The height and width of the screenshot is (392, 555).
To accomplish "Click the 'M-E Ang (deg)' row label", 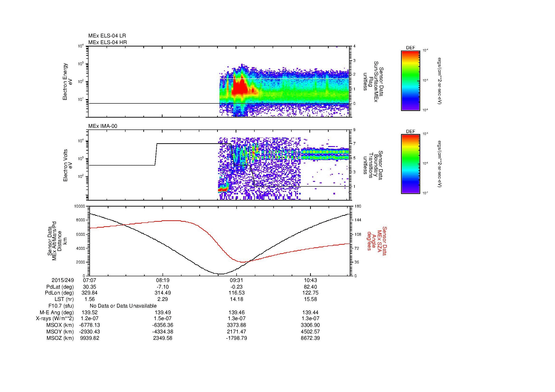I will [57, 312].
